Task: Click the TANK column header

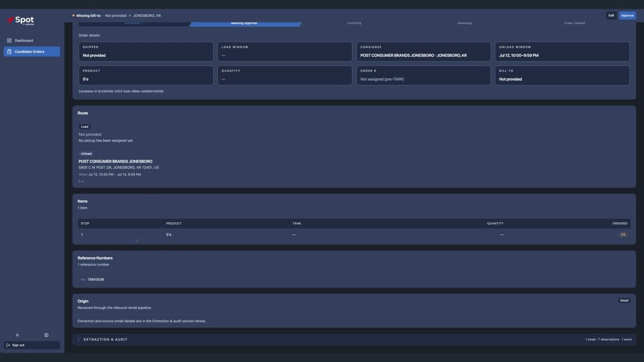Action: click(297, 223)
